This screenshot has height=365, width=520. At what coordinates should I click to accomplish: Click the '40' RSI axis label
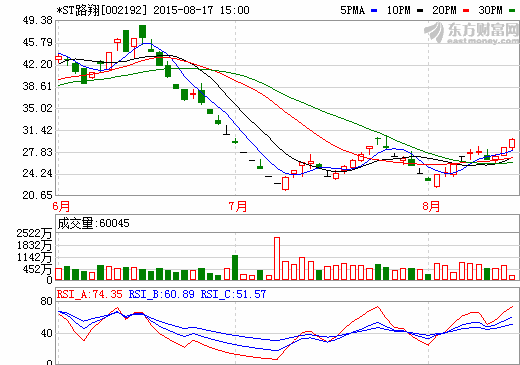[x=46, y=333]
